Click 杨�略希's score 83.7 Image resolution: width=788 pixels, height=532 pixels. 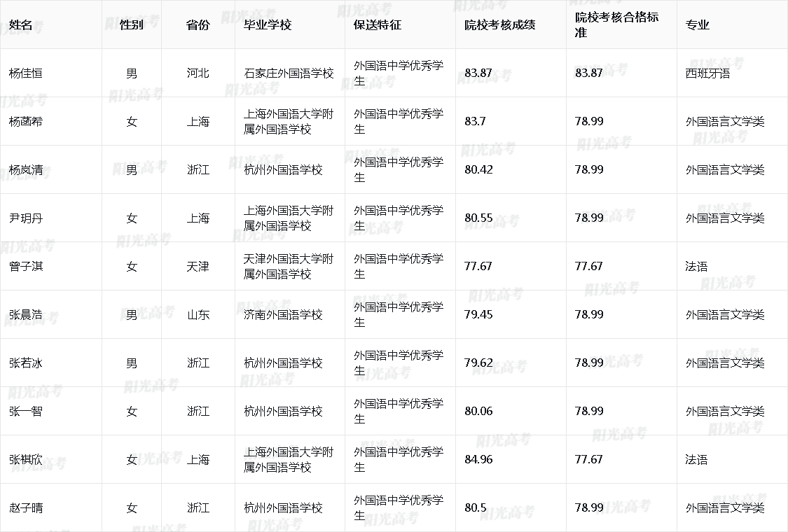tap(473, 120)
